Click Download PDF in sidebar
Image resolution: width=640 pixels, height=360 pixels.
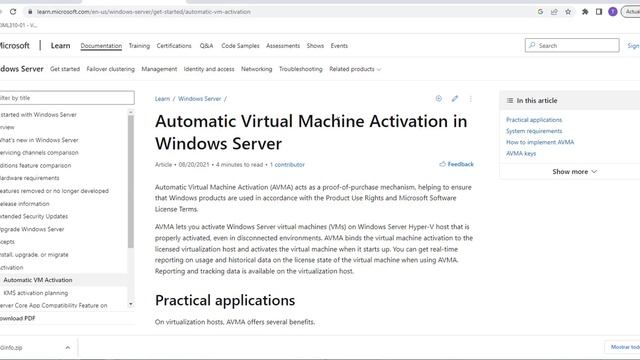[x=18, y=318]
